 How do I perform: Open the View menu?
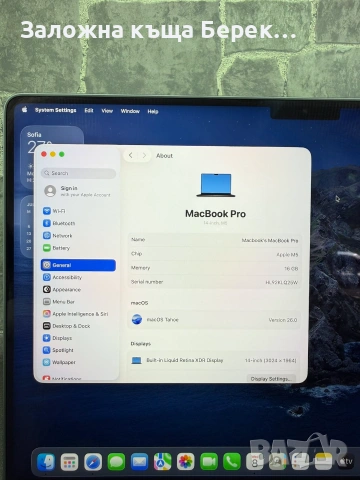tap(107, 111)
